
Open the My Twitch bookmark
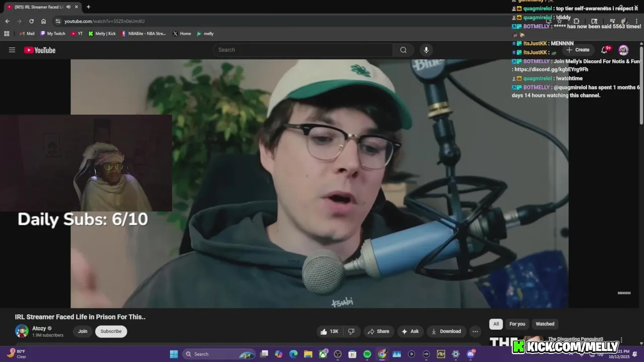53,34
